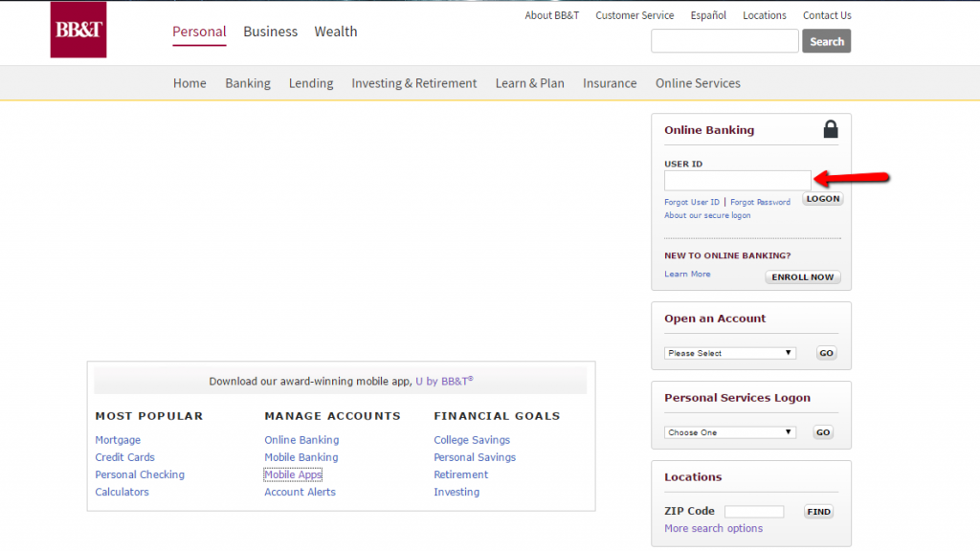Switch to the Wealth tab
This screenshot has height=551, width=980.
(x=336, y=32)
